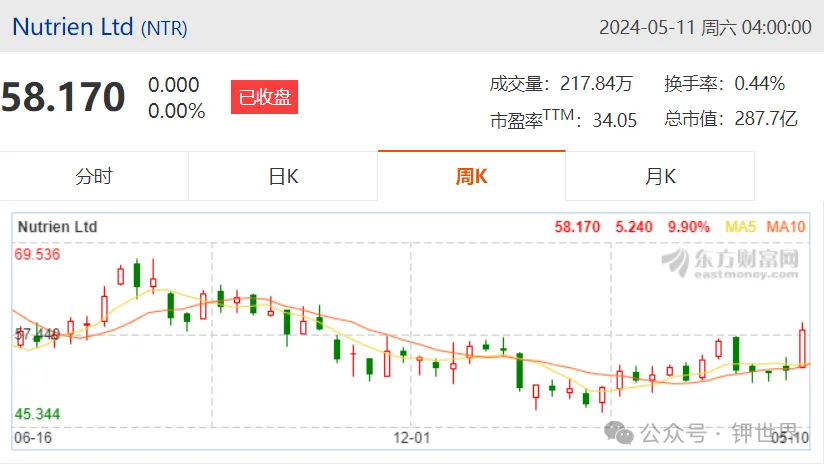Click the 69.536 high price label
Screen dimensions: 825x466
[37, 255]
